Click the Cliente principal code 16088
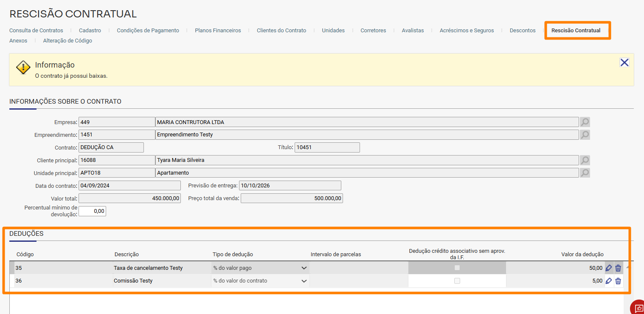Viewport: 644px width, 314px height. click(x=117, y=160)
